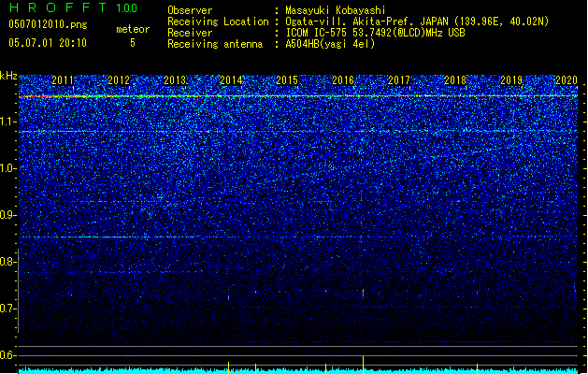Click the HROFFT 1.0.0 title text
Viewport: 588px width, 374px height.
pyautogui.click(x=74, y=7)
